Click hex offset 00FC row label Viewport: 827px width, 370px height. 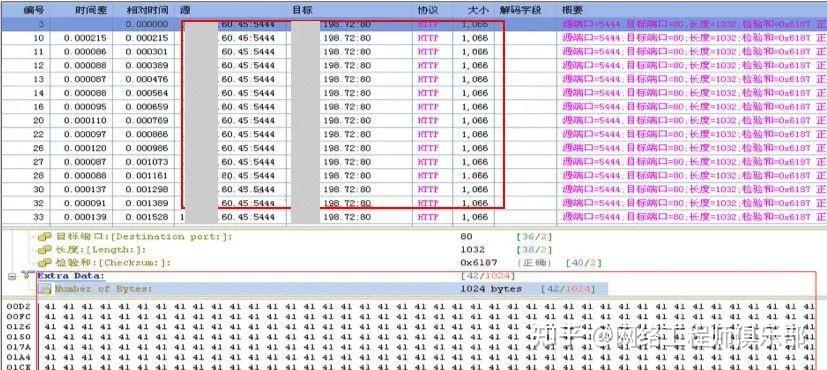[18, 316]
